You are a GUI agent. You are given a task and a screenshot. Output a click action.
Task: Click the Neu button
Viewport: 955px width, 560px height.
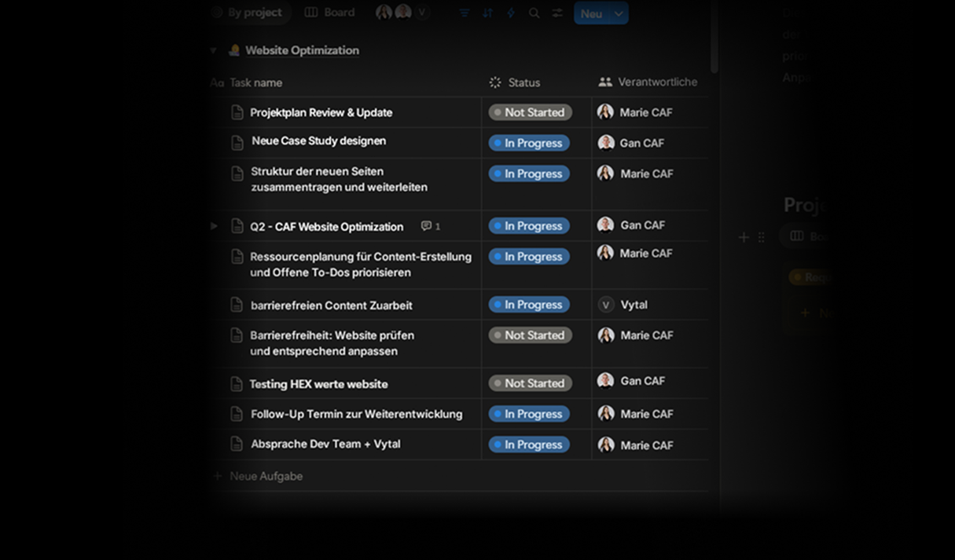point(591,13)
